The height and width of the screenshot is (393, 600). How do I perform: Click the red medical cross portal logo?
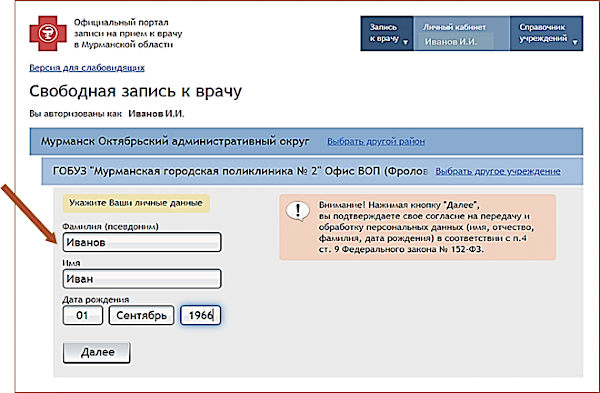click(x=48, y=33)
